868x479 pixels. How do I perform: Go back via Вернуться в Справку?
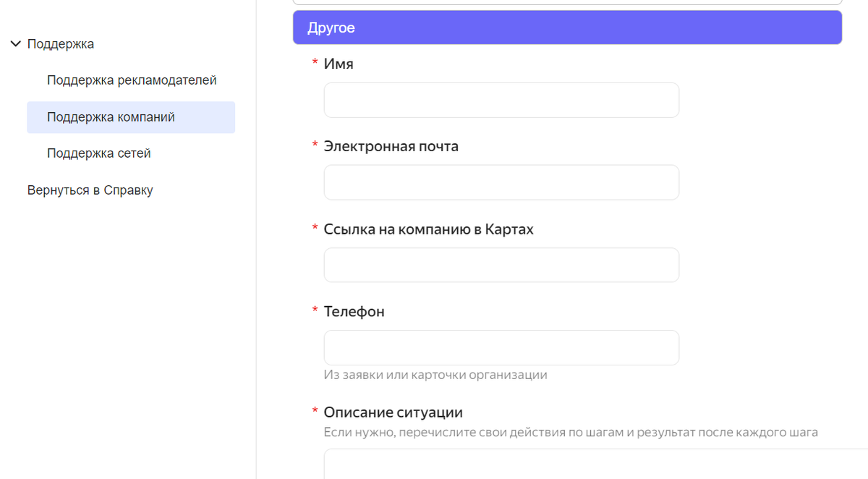click(90, 190)
